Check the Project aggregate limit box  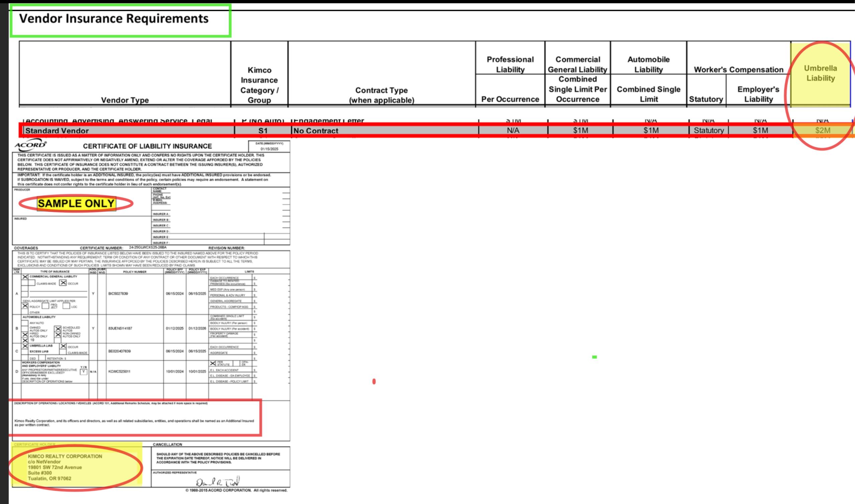point(45,306)
